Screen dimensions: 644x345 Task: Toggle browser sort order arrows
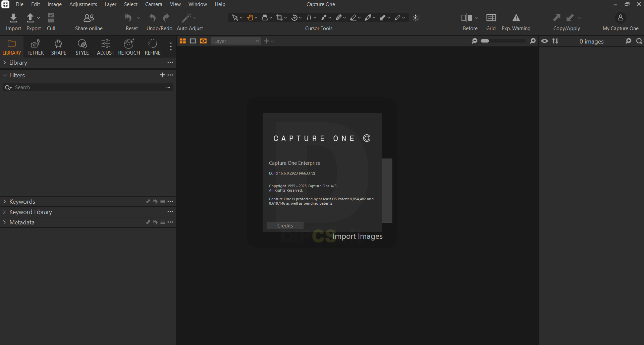[x=555, y=41]
